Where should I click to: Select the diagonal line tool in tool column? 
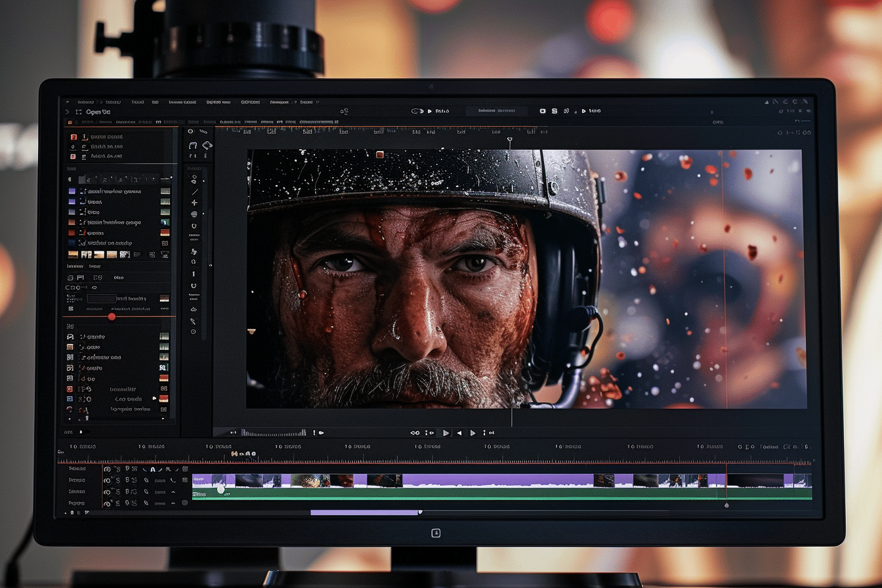click(194, 192)
